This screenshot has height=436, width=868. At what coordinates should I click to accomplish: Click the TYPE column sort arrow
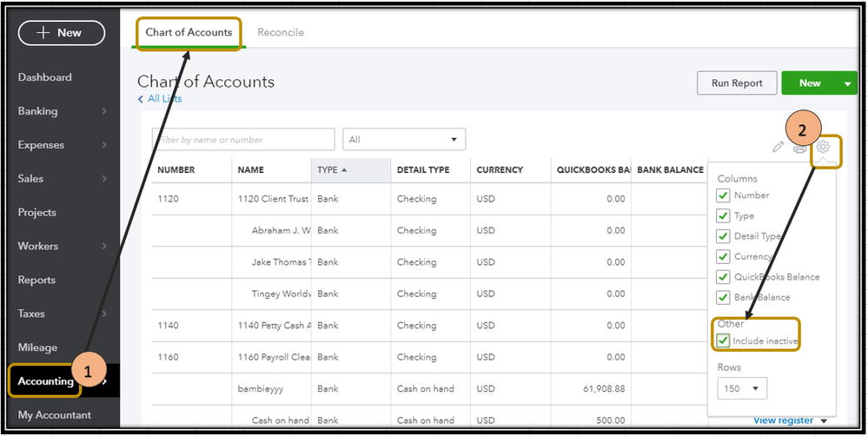[344, 170]
